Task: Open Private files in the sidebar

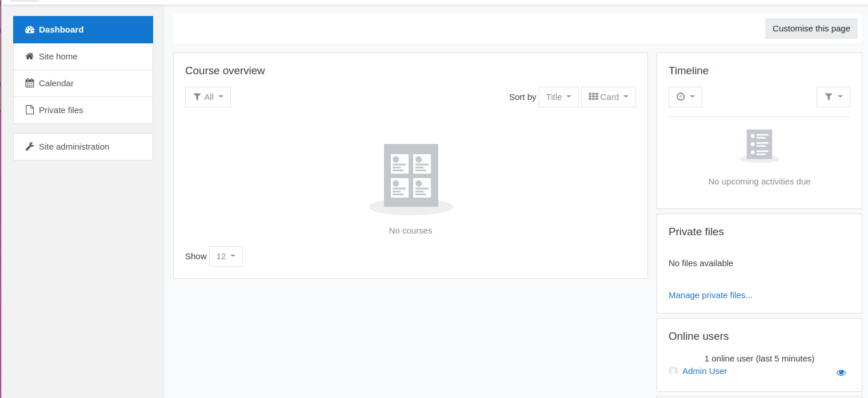Action: pos(83,110)
